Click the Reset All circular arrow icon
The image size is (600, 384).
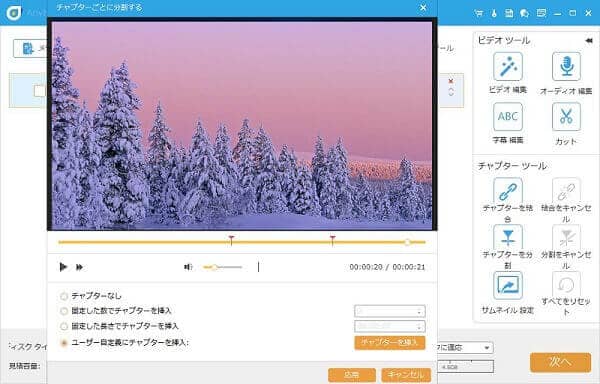click(x=566, y=285)
